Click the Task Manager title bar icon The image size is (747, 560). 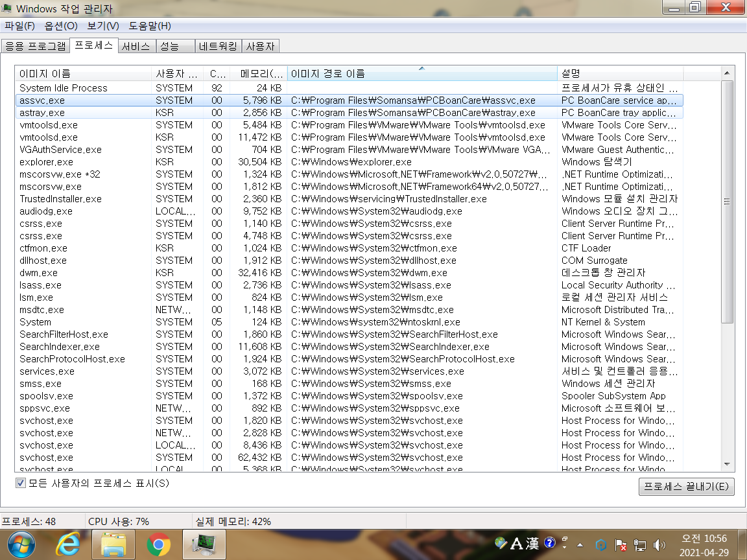[6, 8]
